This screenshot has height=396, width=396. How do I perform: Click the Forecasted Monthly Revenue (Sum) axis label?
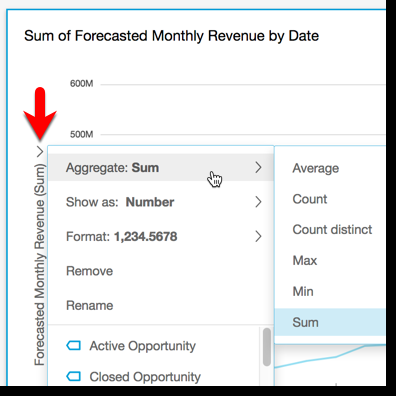click(39, 264)
